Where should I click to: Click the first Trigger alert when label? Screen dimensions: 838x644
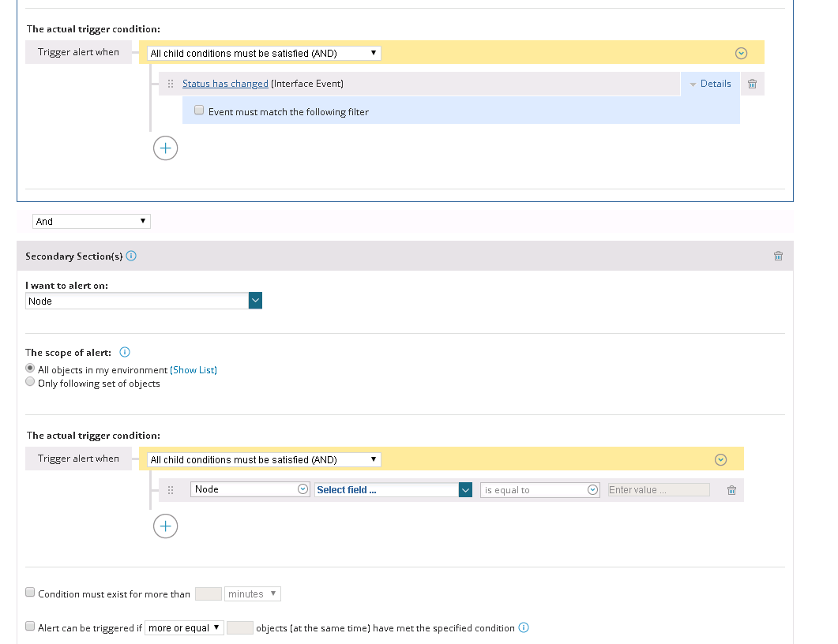78,52
